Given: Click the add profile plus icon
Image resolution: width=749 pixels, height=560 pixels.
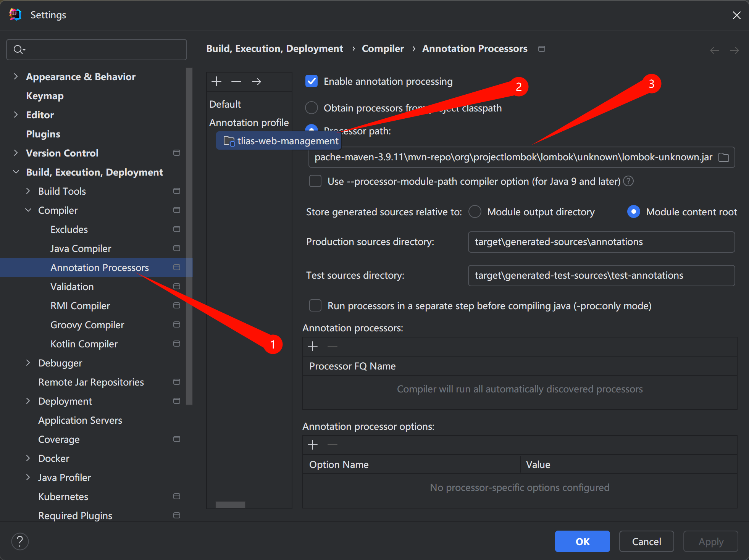Looking at the screenshot, I should (216, 81).
